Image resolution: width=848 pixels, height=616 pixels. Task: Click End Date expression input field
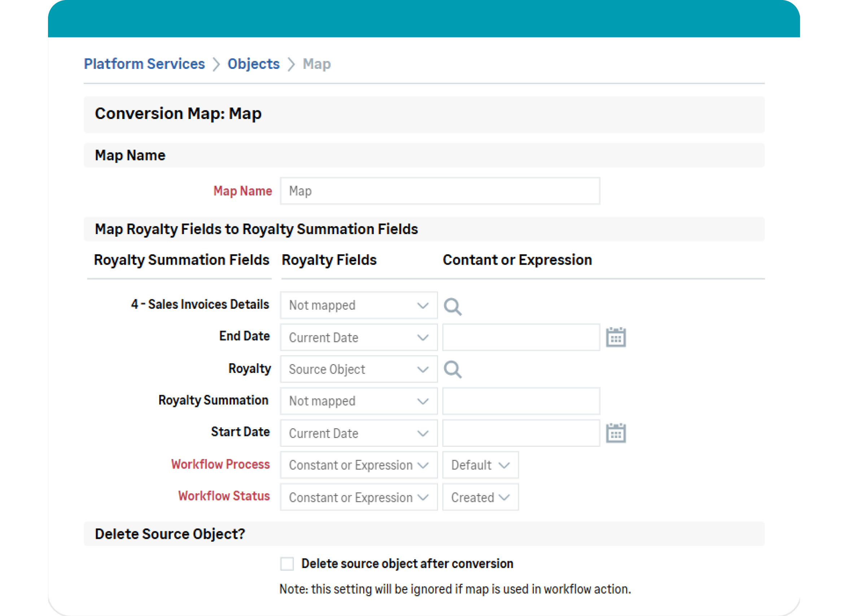pyautogui.click(x=521, y=338)
